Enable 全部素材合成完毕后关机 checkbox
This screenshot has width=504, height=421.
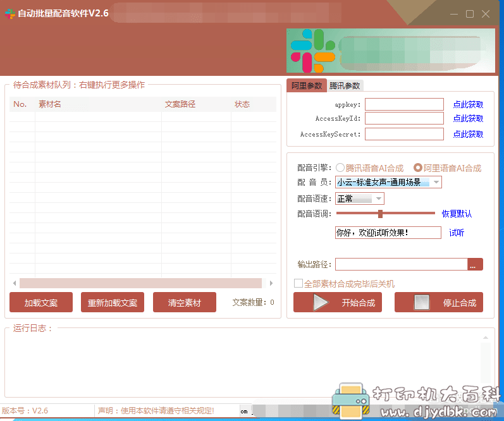click(298, 283)
